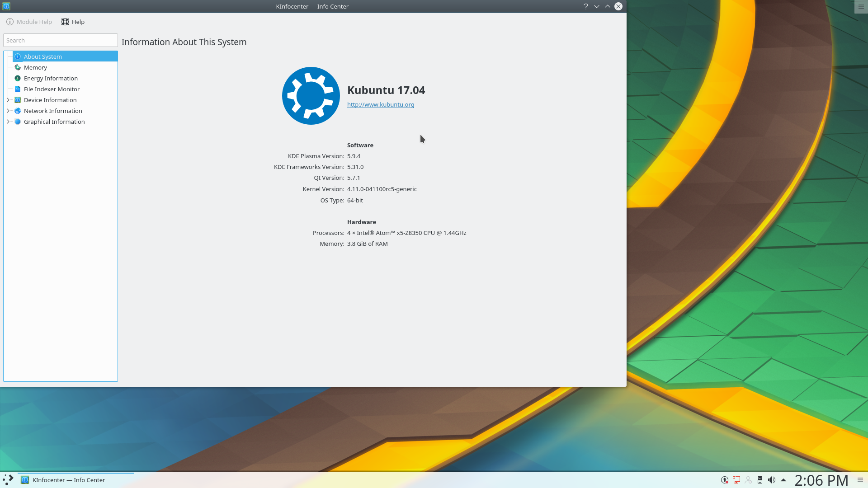Show hidden system tray icons

point(783,480)
